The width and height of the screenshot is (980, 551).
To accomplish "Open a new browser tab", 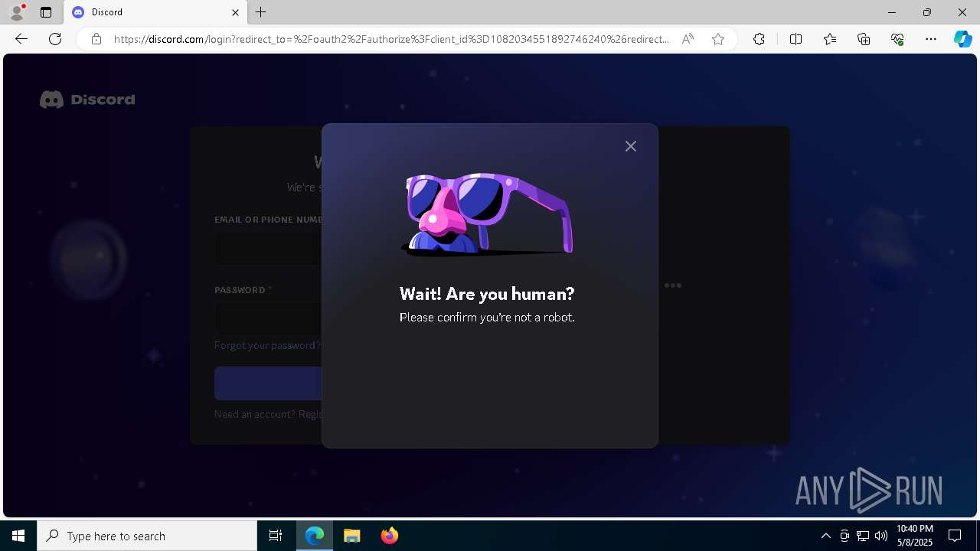I will [x=261, y=12].
